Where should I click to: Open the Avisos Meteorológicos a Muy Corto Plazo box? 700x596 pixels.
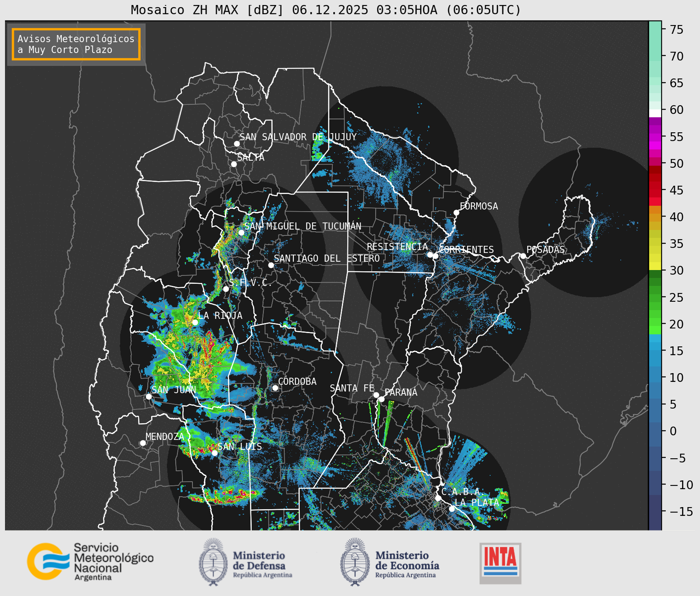pyautogui.click(x=76, y=44)
